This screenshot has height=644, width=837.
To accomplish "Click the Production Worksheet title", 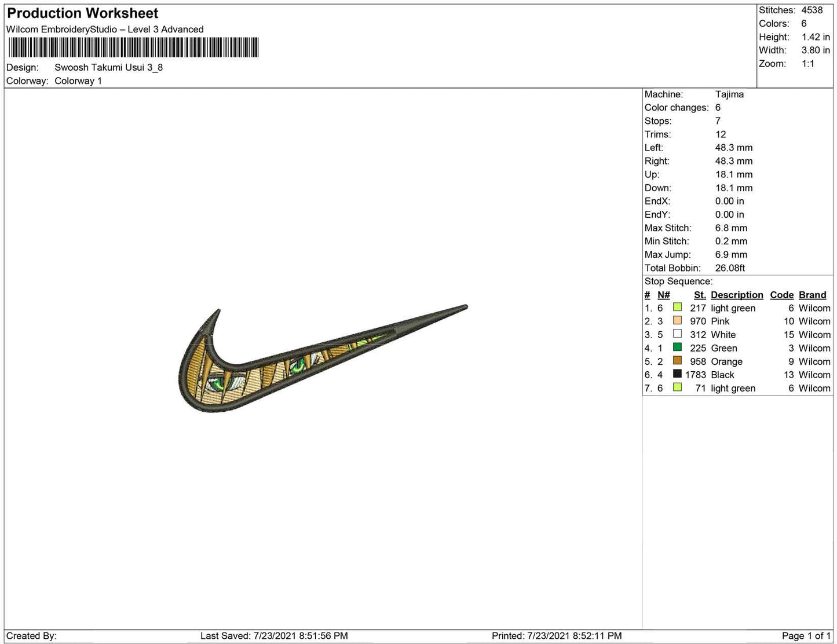I will 83,13.
